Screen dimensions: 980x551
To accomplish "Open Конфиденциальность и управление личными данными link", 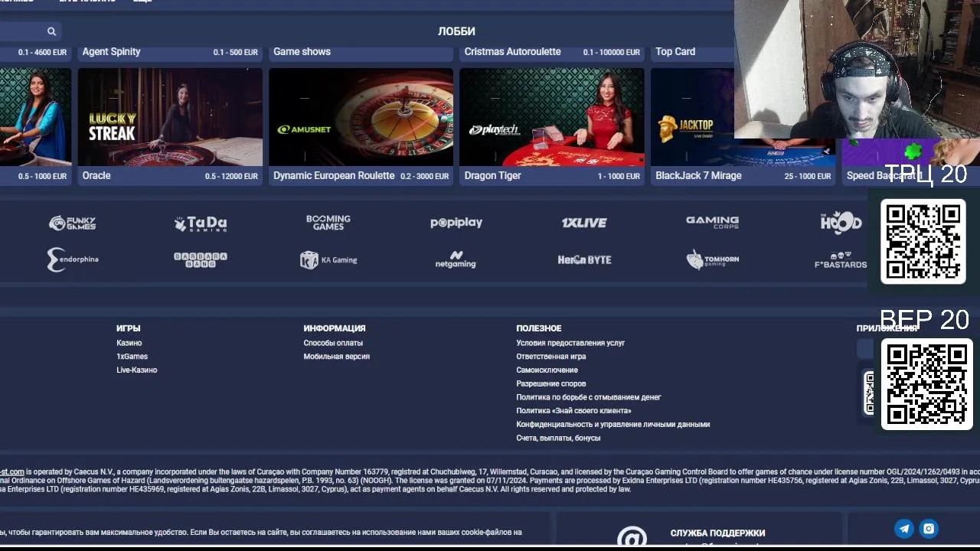I will point(612,425).
